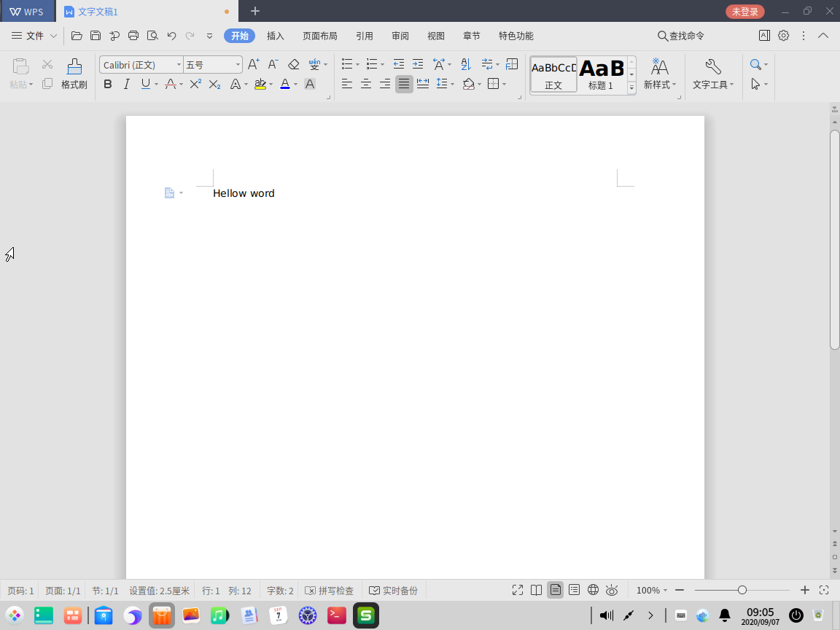The width and height of the screenshot is (840, 630).
Task: Decrease paragraph indent
Action: pos(399,65)
